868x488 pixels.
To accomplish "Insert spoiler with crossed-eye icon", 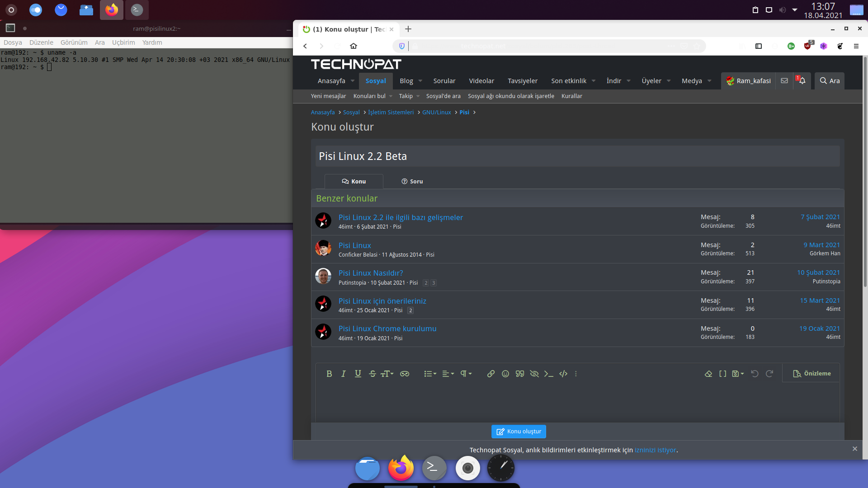I will [534, 374].
